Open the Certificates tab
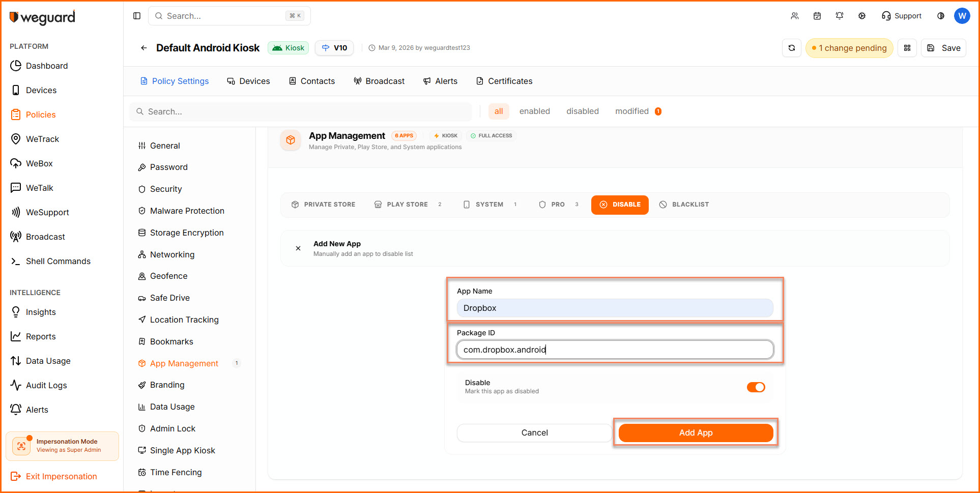Screen dimensions: 980x493 [x=504, y=81]
